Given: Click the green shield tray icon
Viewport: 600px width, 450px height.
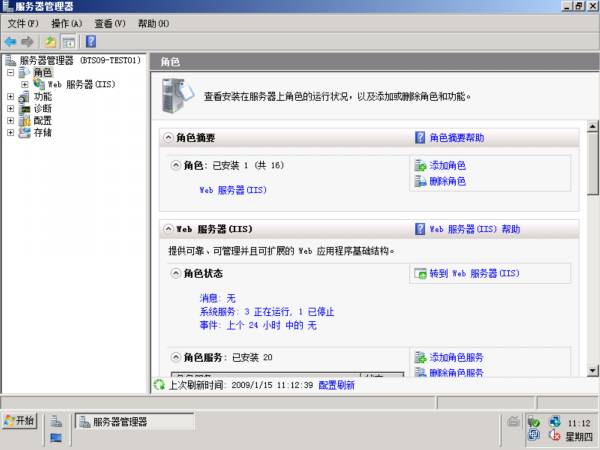Looking at the screenshot, I should 533,422.
